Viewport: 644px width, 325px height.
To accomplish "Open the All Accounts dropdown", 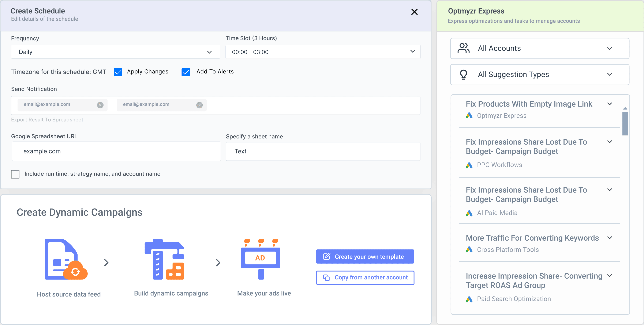I will tap(539, 48).
